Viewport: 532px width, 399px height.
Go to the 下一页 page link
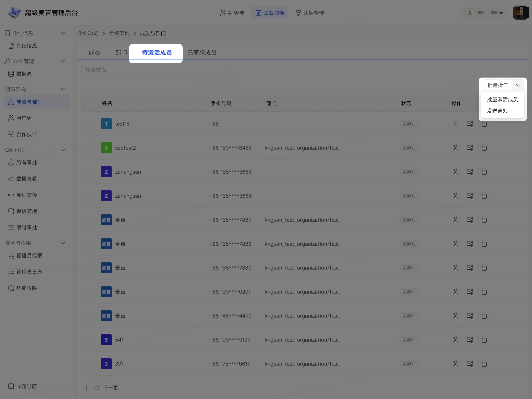pyautogui.click(x=110, y=388)
